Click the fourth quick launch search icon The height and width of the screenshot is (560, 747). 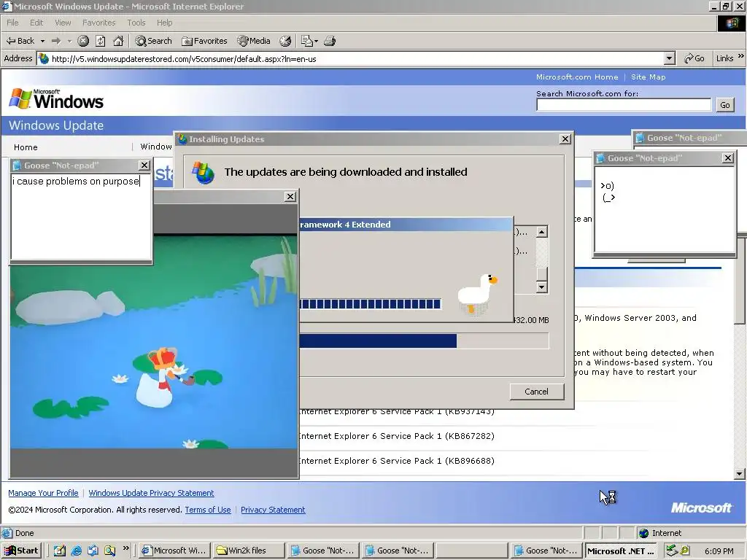pyautogui.click(x=110, y=551)
